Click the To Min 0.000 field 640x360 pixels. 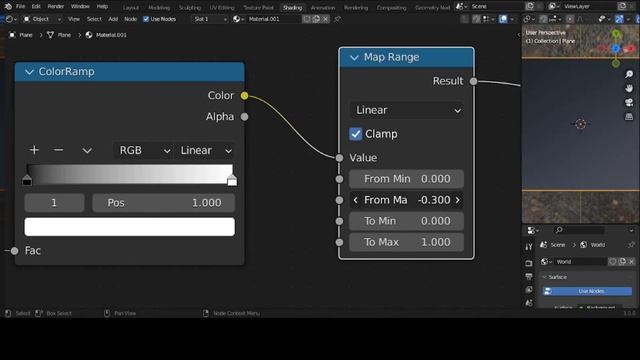coord(407,221)
